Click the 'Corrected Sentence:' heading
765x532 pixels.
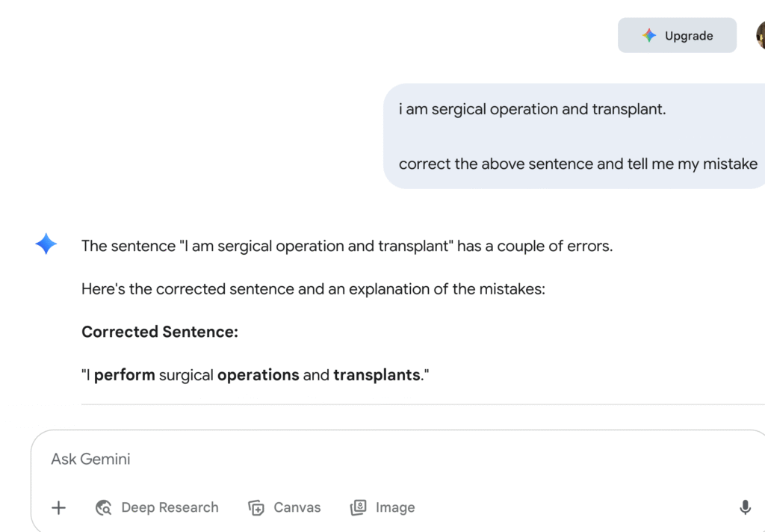pyautogui.click(x=160, y=332)
